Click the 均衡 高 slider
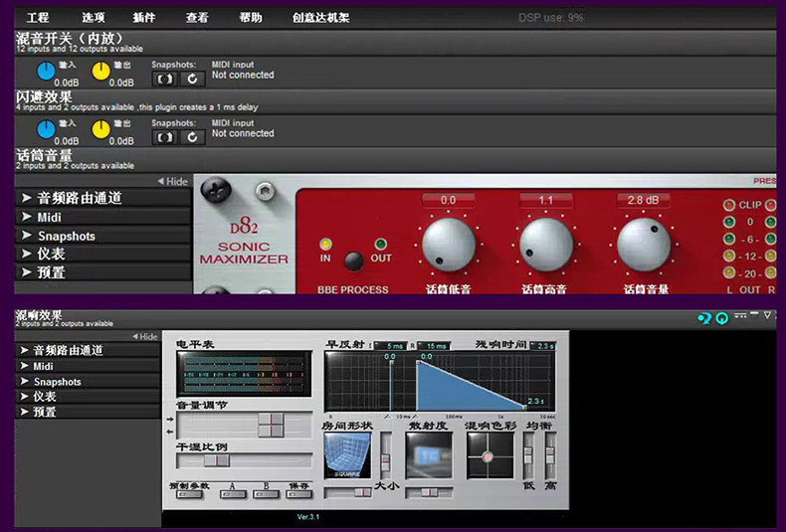786x532 pixels. coord(550,455)
